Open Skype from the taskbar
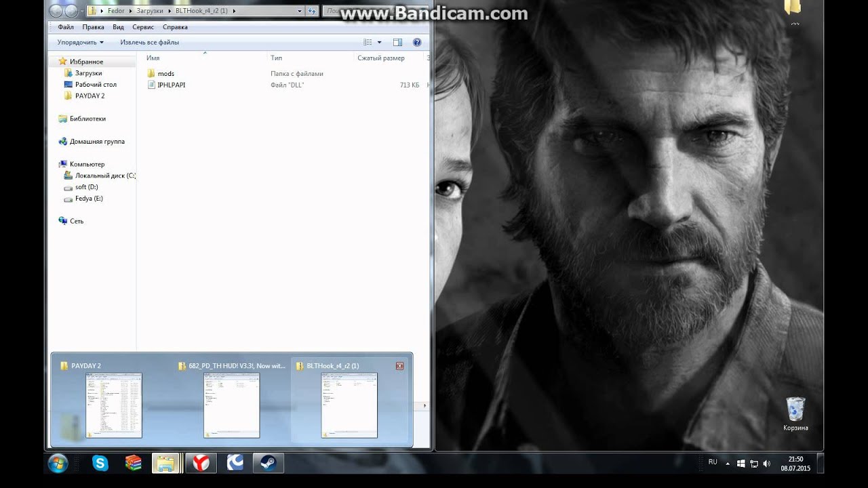Viewport: 868px width, 488px height. (100, 464)
